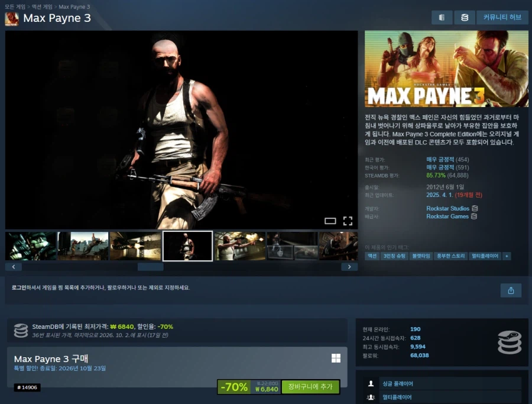Image resolution: width=532 pixels, height=404 pixels.
Task: Toggle theater mode icon on screenshot viewer
Action: (330, 221)
